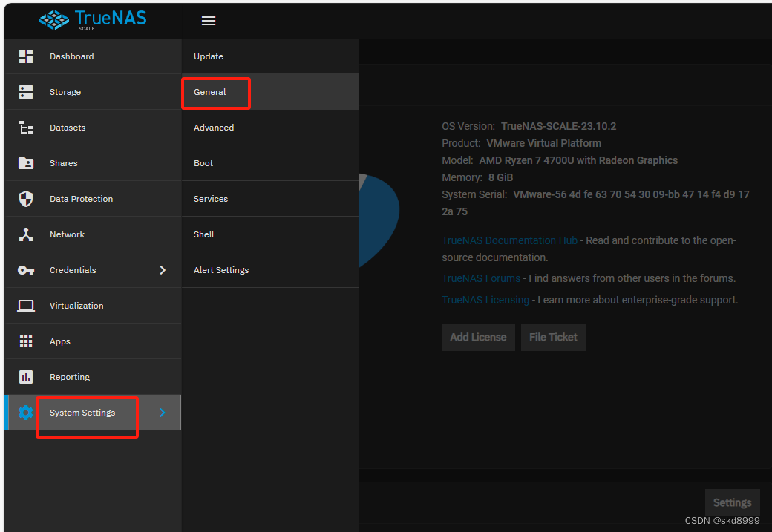Click the VMware Virtual Platform product text
Viewport: 772px width, 532px height.
tap(543, 144)
